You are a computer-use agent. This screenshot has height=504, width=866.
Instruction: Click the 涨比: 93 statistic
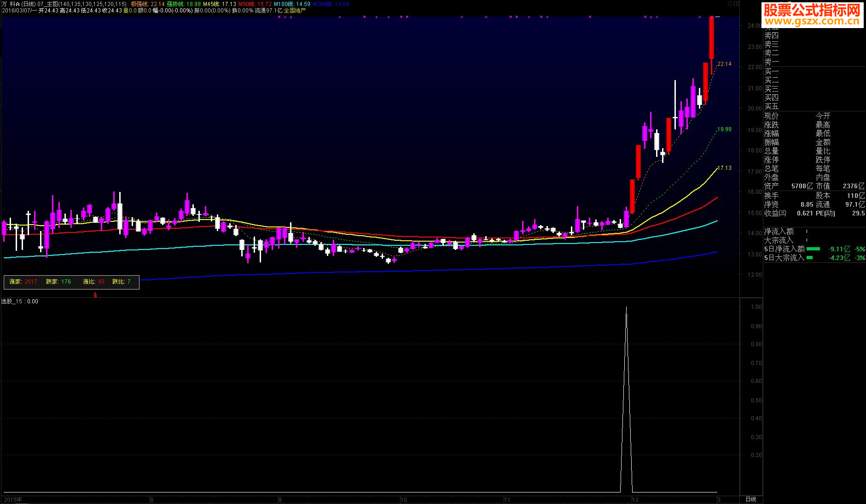[93, 282]
